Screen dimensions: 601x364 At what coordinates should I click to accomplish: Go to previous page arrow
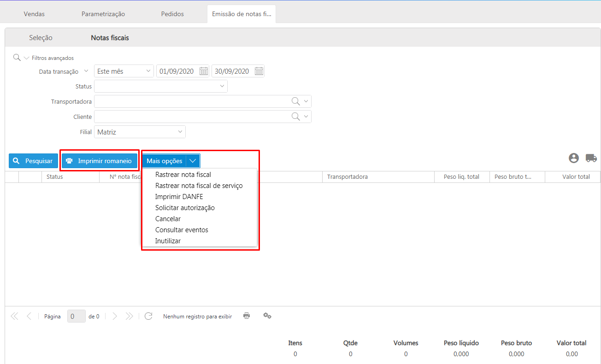[x=29, y=316]
